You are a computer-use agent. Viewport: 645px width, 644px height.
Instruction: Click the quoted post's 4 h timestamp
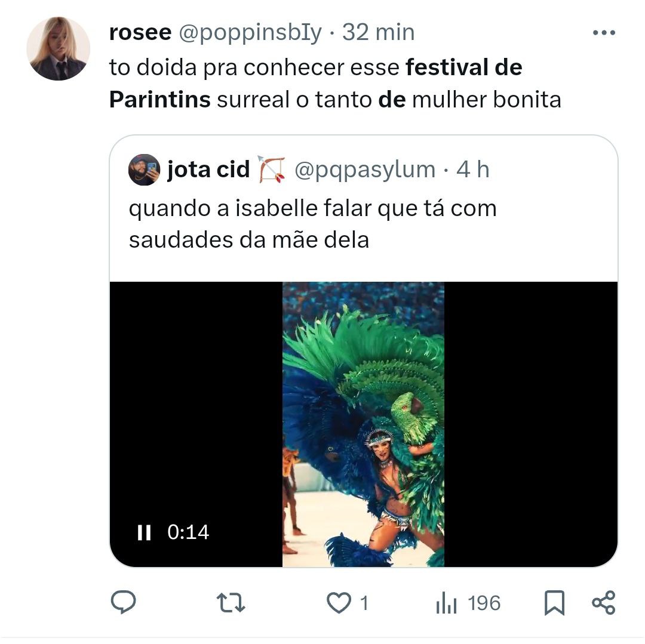click(x=472, y=170)
